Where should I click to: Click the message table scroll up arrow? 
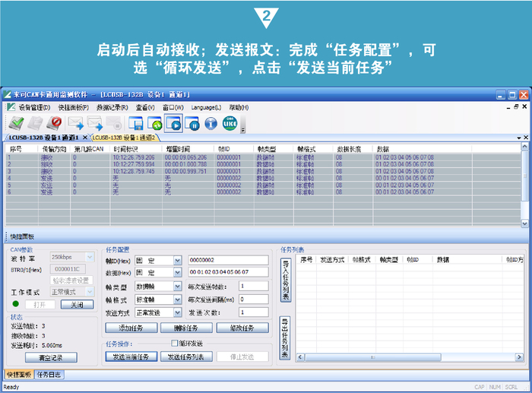[x=524, y=147]
